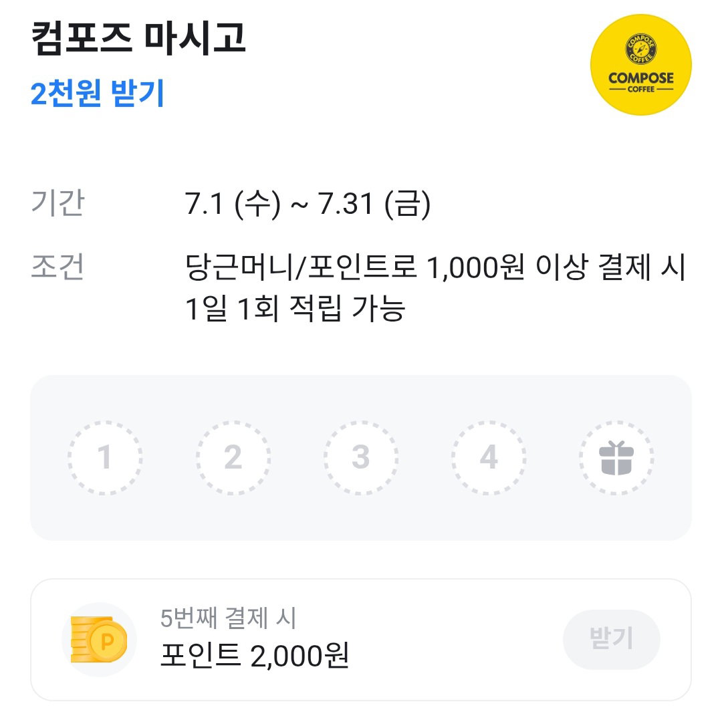This screenshot has width=722, height=728.
Task: Select the event period 7.1 ~ 7.31 text
Action: coord(308,204)
